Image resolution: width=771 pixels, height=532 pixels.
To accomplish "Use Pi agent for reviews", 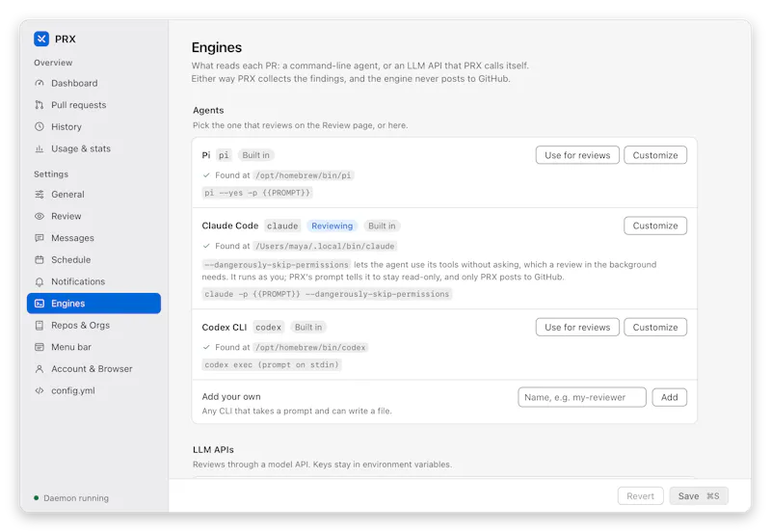I will [577, 155].
